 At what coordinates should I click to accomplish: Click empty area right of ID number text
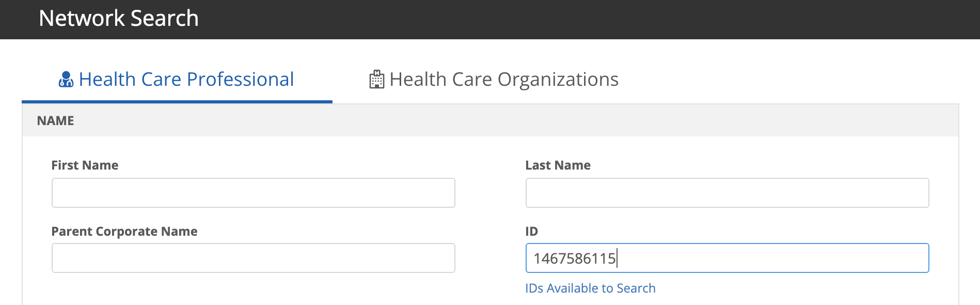[x=774, y=258]
